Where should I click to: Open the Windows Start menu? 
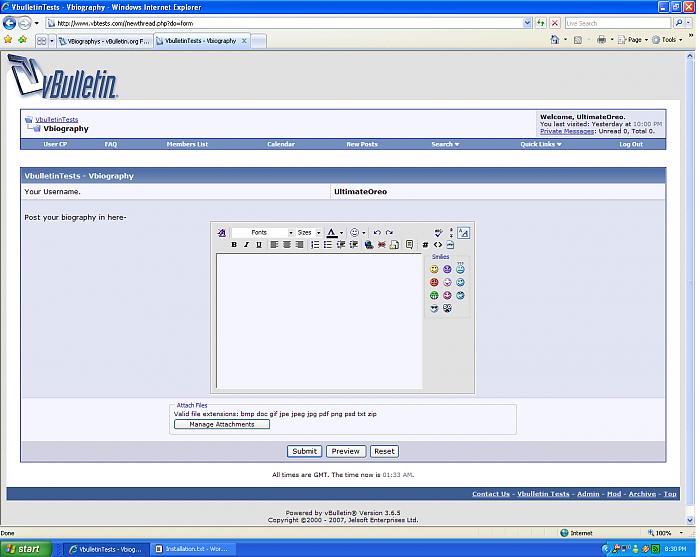click(x=23, y=549)
